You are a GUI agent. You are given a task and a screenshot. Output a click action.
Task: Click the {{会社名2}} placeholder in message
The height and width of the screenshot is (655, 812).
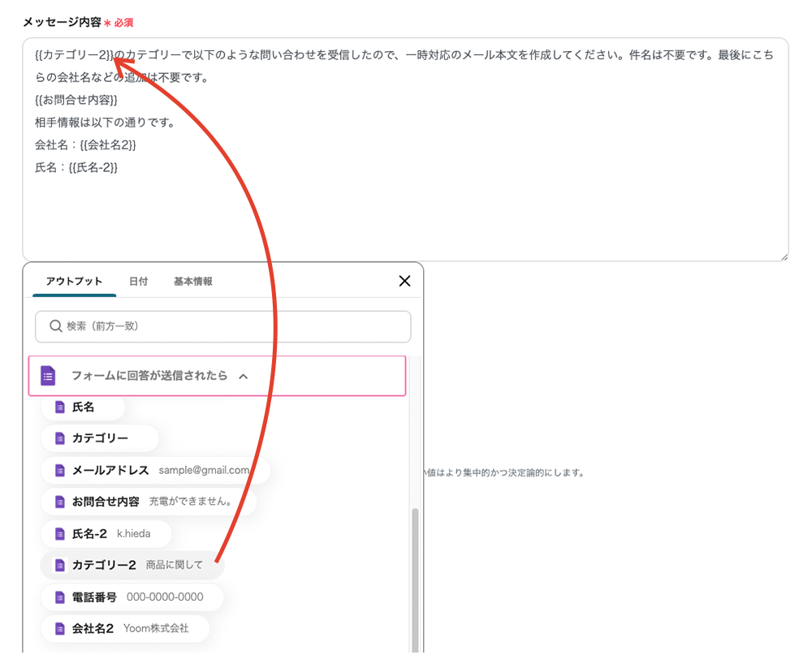(x=108, y=145)
